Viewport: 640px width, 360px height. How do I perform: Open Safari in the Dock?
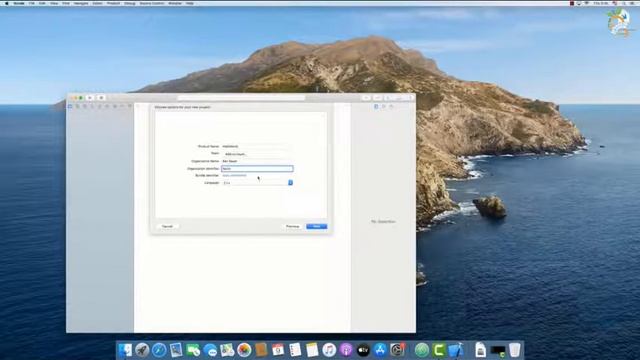(159, 350)
